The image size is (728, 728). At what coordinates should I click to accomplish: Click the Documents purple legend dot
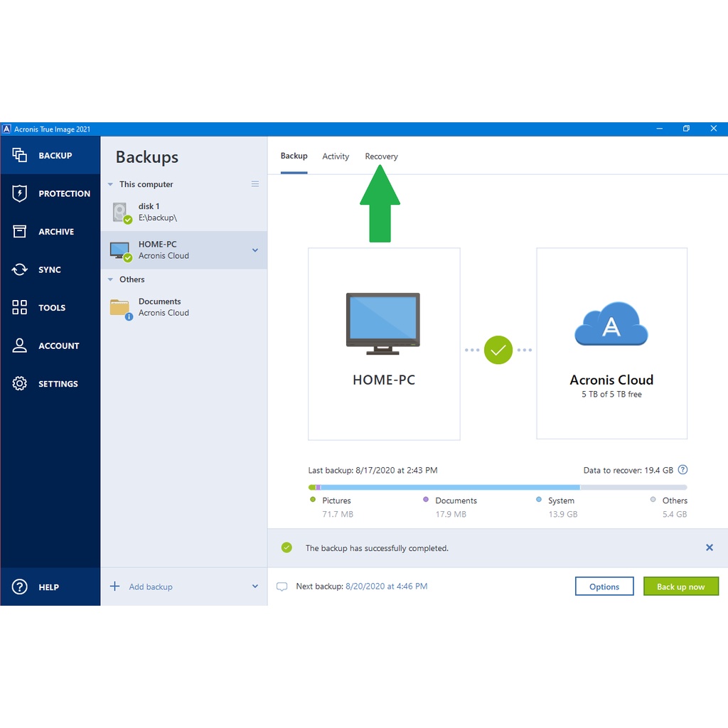pyautogui.click(x=426, y=500)
